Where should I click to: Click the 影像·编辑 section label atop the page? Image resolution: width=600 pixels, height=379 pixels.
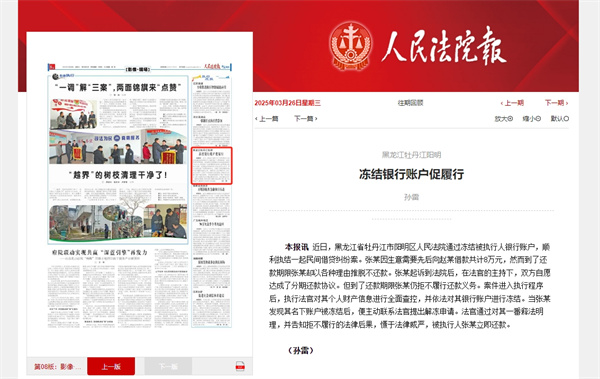tap(138, 69)
